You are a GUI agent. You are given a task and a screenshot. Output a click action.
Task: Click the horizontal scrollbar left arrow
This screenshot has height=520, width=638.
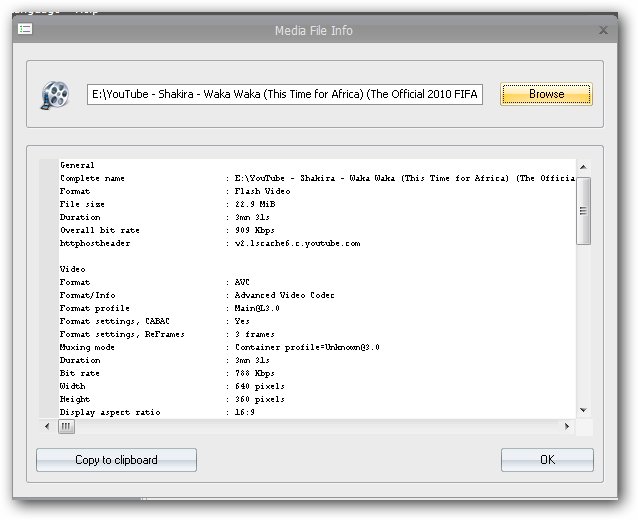coord(47,426)
